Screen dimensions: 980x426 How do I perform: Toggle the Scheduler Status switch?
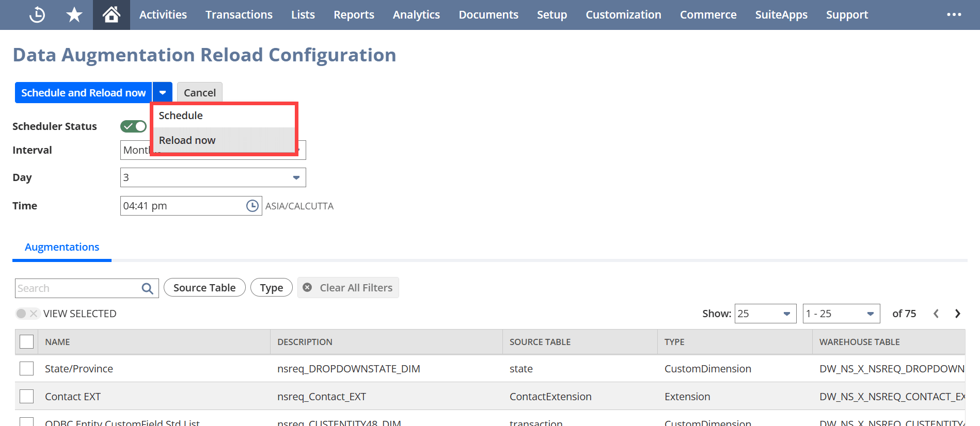coord(133,126)
